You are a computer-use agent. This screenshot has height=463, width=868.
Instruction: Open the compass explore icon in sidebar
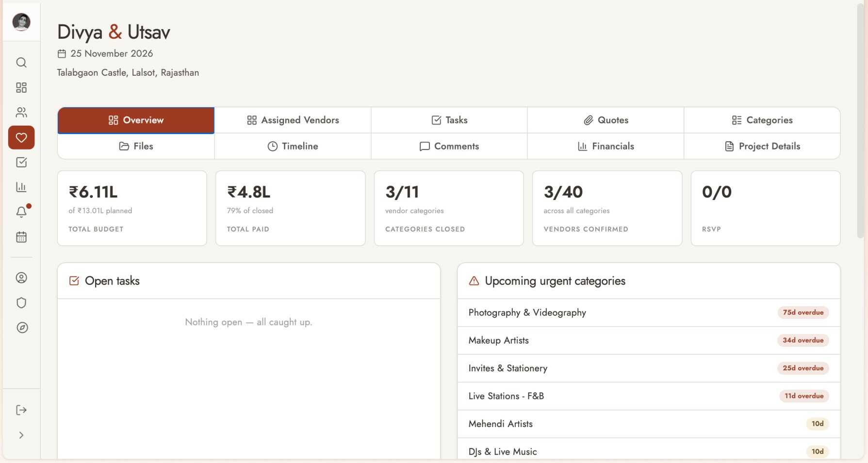[x=21, y=328]
